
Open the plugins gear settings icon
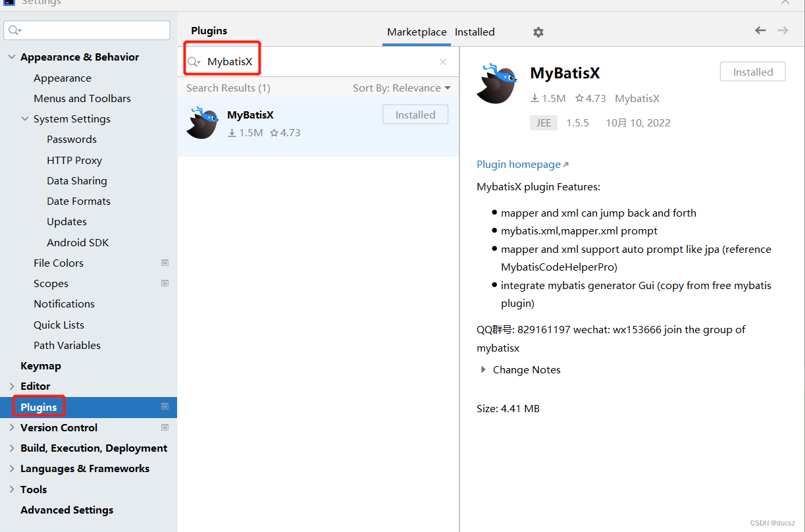click(538, 32)
